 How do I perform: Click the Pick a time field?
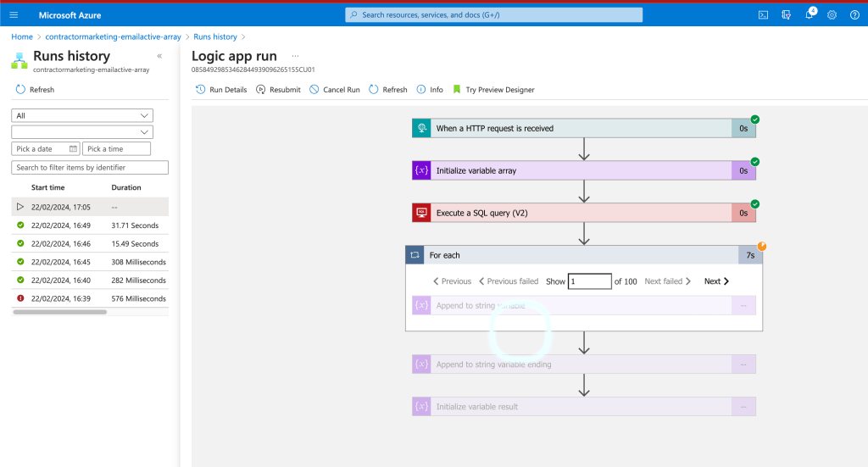tap(116, 149)
